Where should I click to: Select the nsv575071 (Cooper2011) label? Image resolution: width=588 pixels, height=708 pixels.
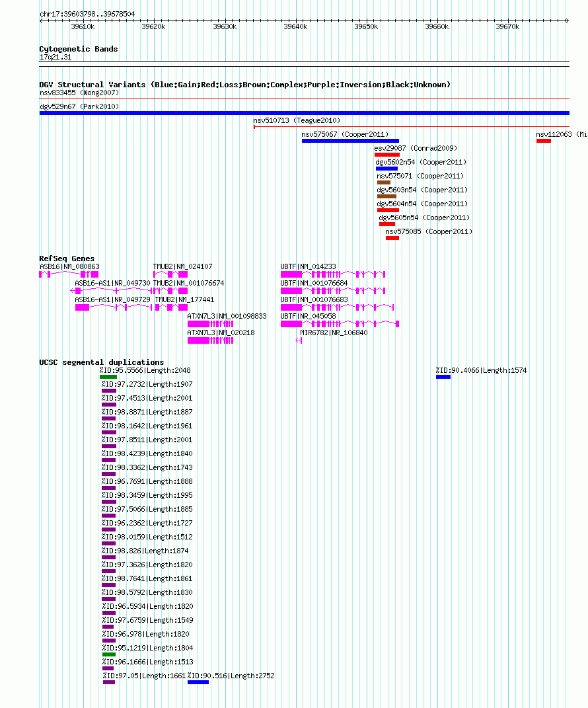click(420, 176)
